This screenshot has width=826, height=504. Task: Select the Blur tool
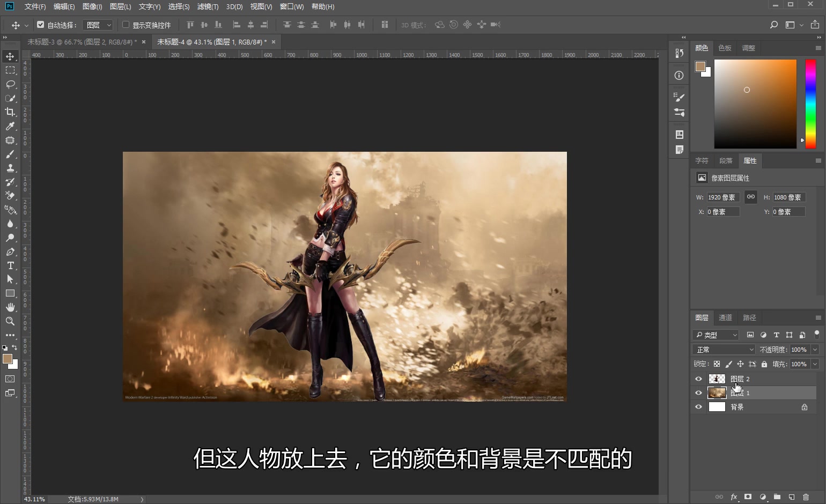10,224
